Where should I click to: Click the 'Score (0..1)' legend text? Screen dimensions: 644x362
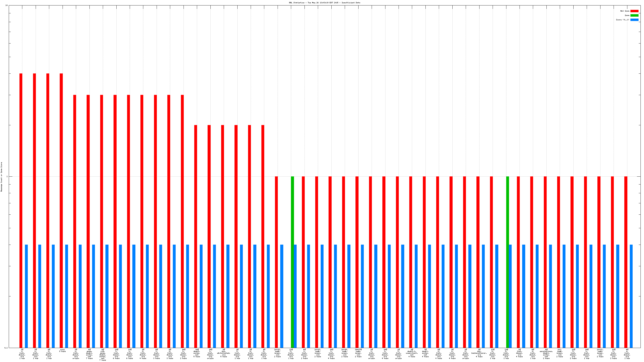[x=623, y=20]
